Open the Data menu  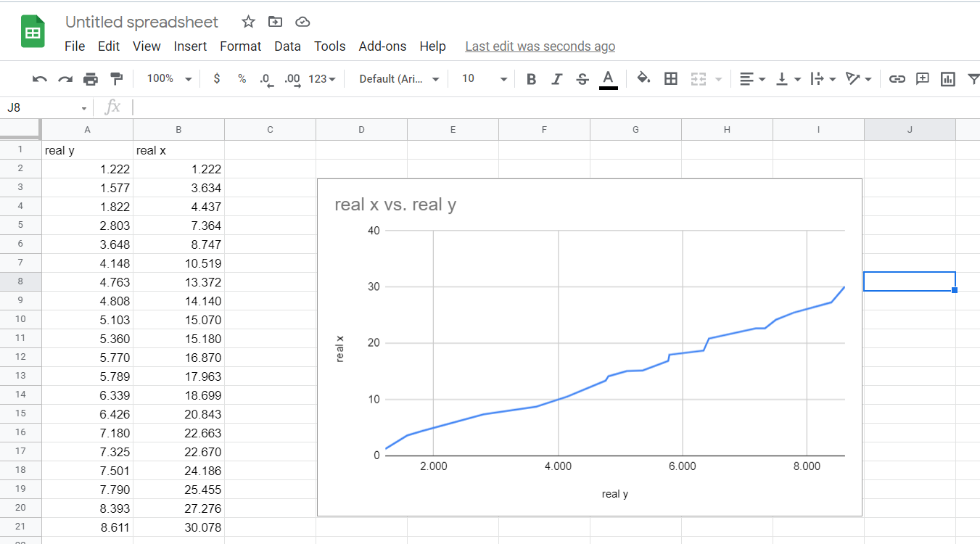pyautogui.click(x=287, y=46)
